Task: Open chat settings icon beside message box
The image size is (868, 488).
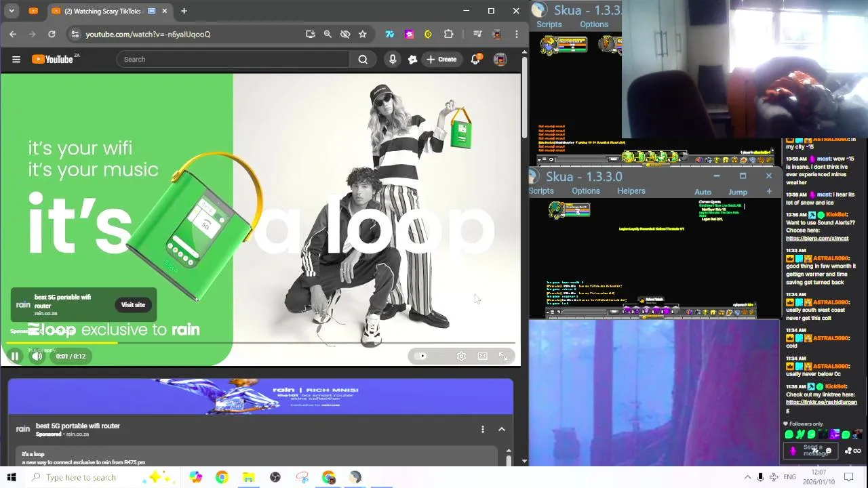Action: pos(848,451)
